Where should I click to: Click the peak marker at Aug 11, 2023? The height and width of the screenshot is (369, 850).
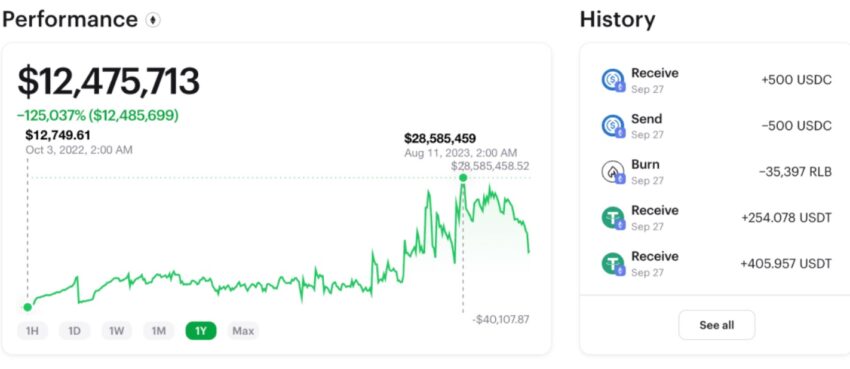pos(463,178)
